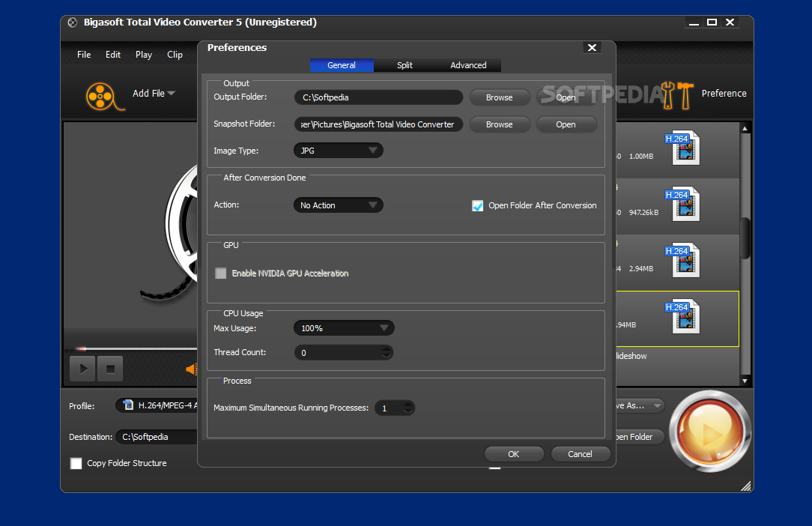Minimize the Bigasoft main window
This screenshot has height=526, width=812.
(694, 22)
